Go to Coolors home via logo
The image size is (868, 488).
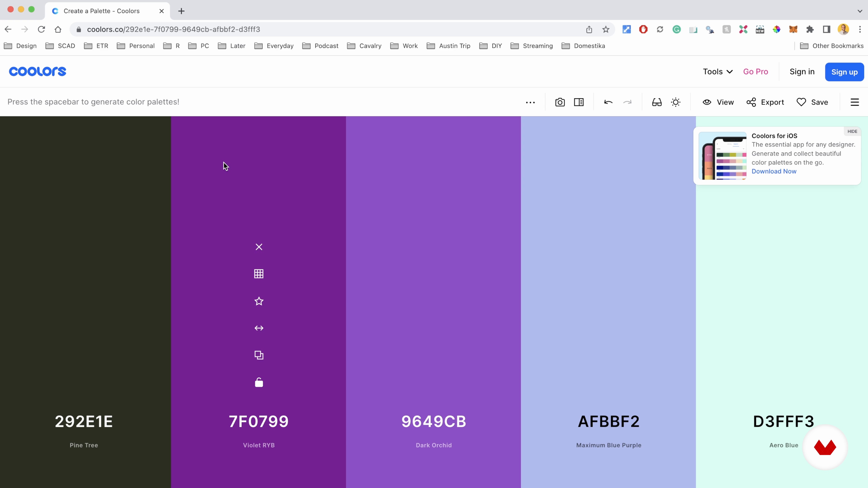click(37, 71)
